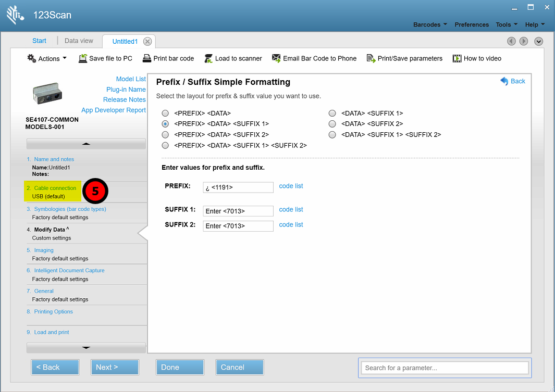The height and width of the screenshot is (392, 555).
Task: Click the Model List link
Action: point(131,79)
